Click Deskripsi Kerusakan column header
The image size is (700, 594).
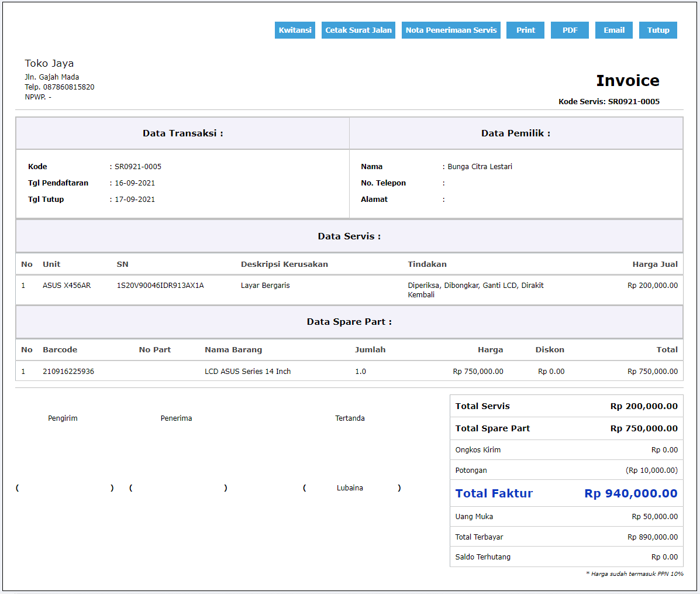coord(284,265)
